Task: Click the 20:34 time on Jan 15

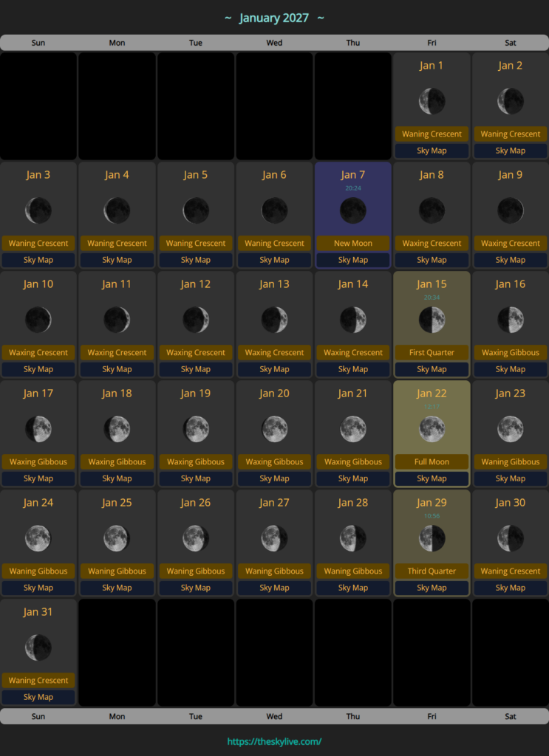Action: coord(432,298)
